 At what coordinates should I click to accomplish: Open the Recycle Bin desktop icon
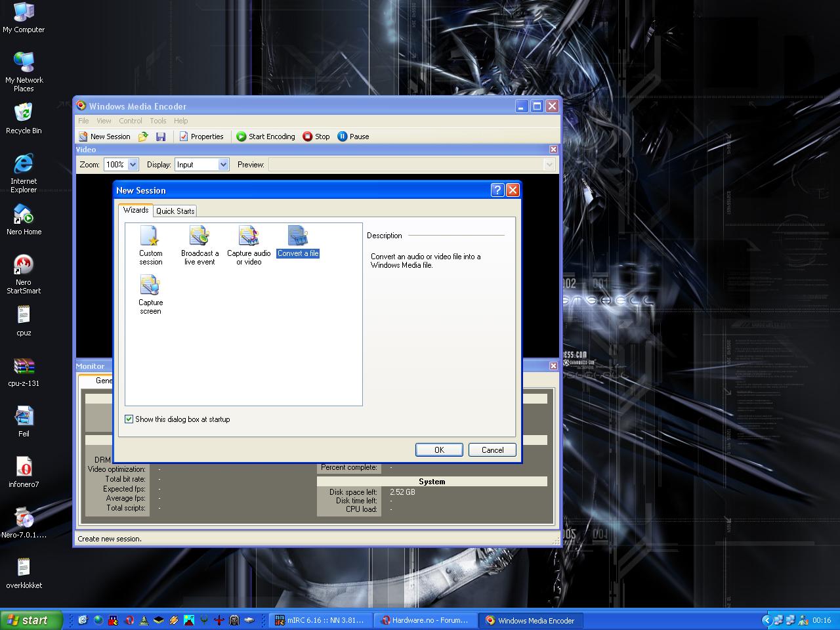click(x=24, y=118)
